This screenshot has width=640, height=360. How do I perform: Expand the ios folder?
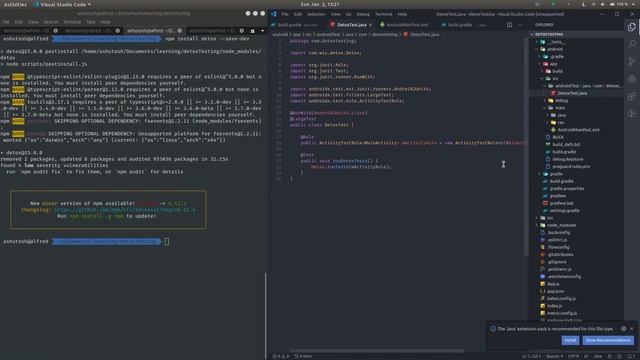[537, 218]
